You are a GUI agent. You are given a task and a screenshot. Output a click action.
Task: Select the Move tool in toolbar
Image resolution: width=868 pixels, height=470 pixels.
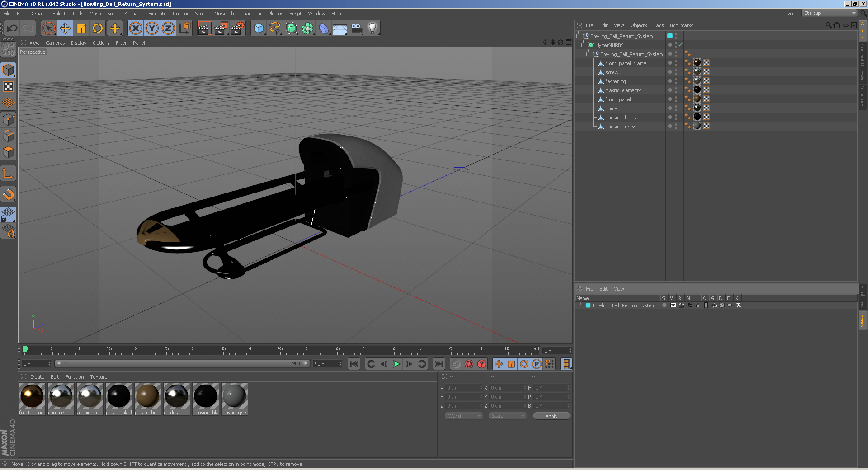point(65,28)
